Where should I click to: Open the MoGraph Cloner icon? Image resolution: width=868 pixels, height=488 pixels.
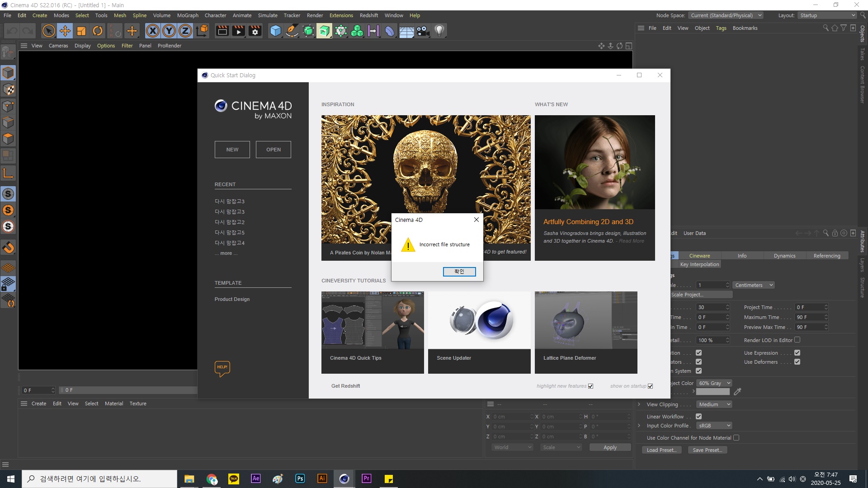click(x=357, y=31)
